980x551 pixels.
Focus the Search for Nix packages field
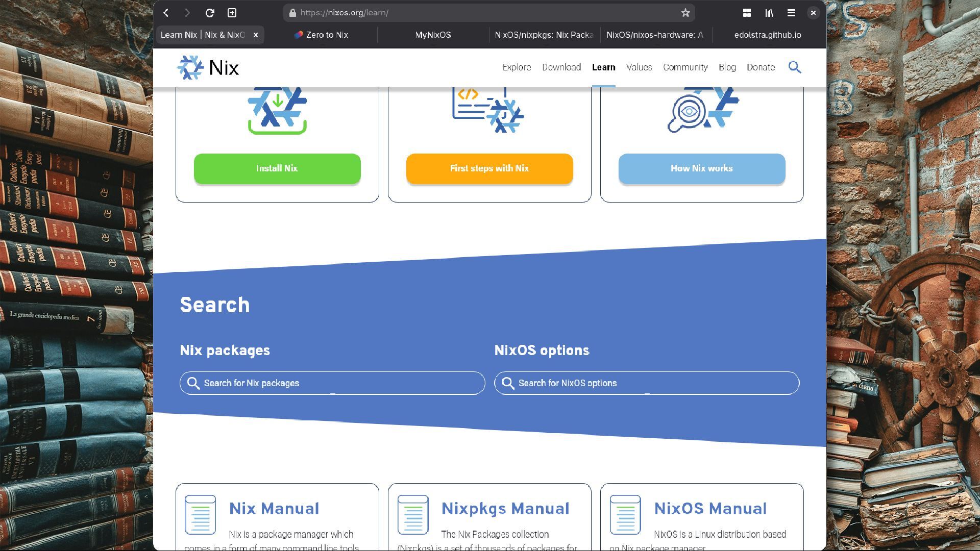click(332, 383)
